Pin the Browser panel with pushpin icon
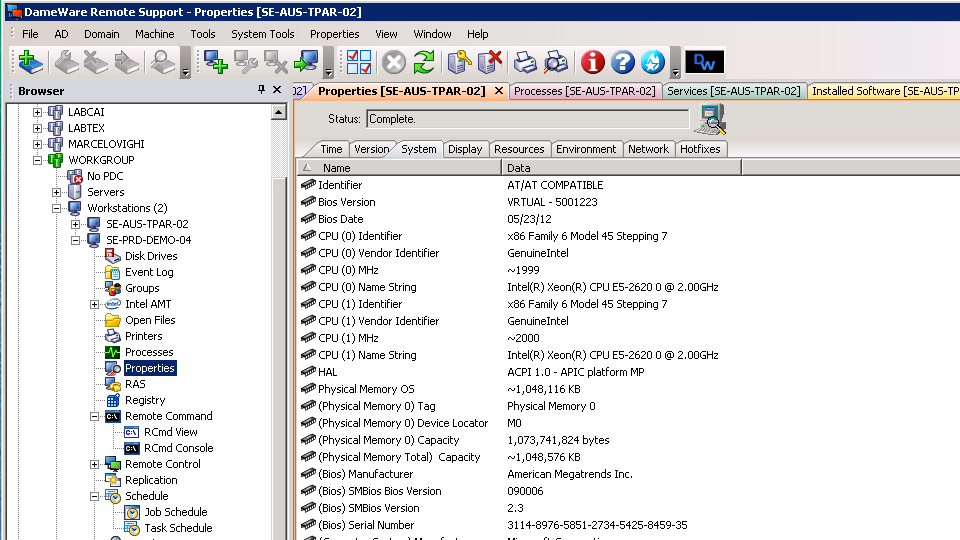 261,90
